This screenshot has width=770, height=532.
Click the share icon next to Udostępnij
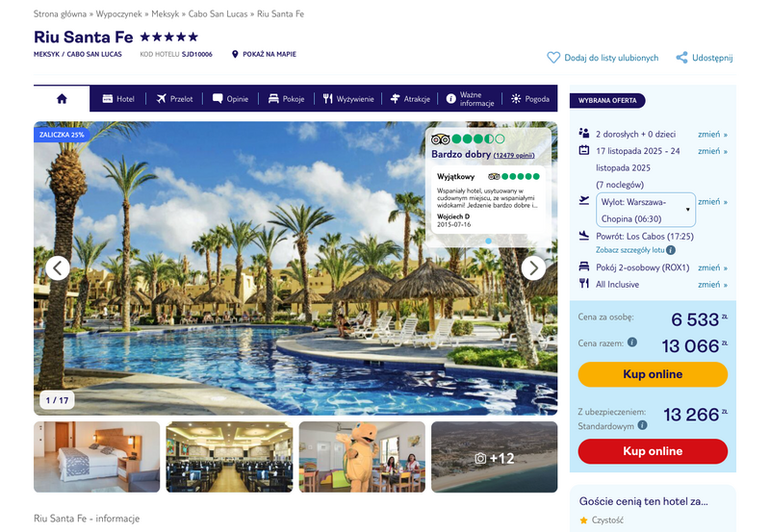point(681,58)
